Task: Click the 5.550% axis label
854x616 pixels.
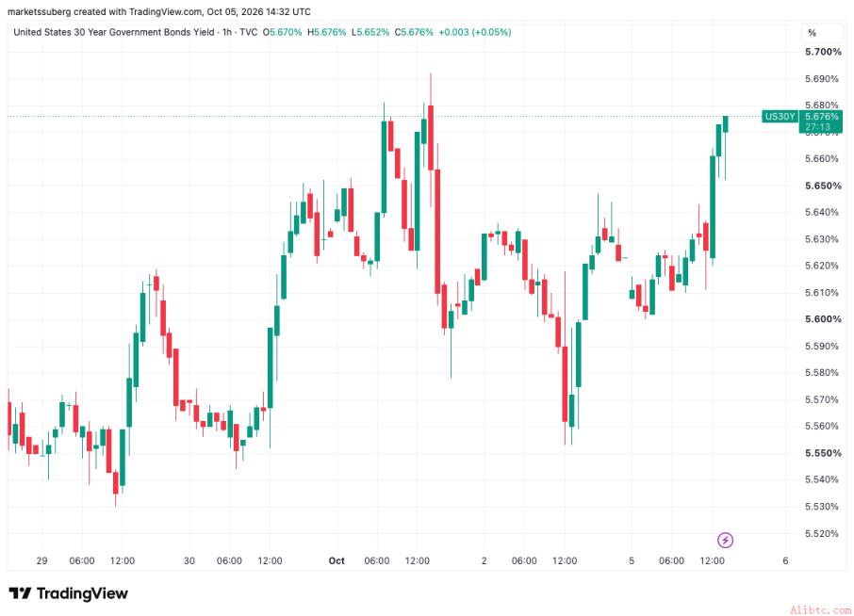Action: pos(823,453)
